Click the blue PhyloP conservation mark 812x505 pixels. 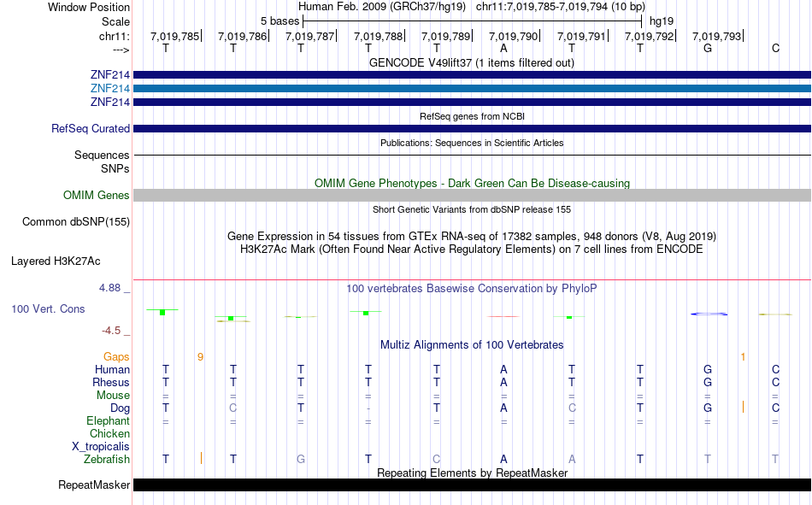[x=709, y=314]
